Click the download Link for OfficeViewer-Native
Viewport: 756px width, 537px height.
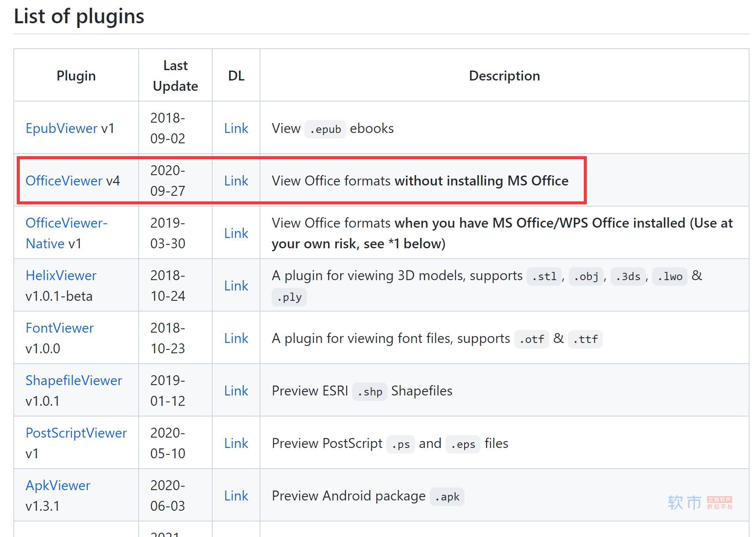click(x=236, y=233)
